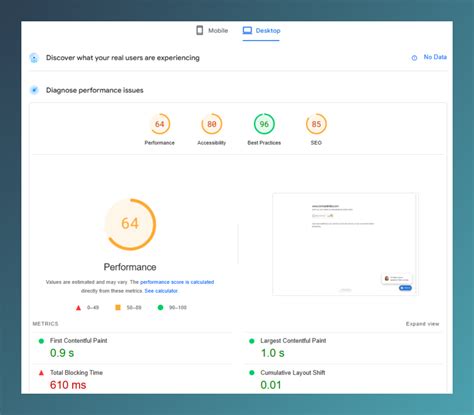Open the performance score is calculated link
This screenshot has height=415, width=474.
click(177, 282)
